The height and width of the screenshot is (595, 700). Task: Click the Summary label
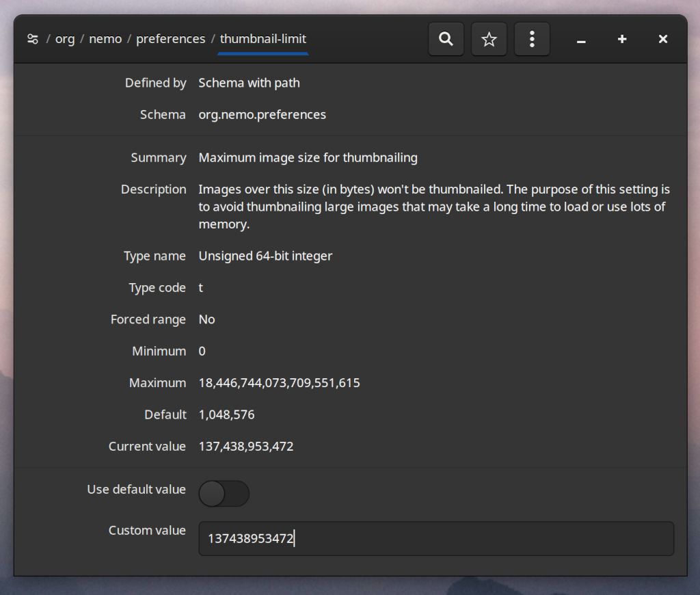[159, 158]
